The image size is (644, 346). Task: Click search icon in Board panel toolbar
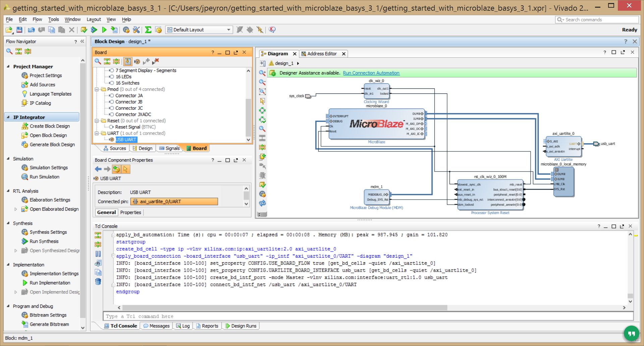[98, 61]
